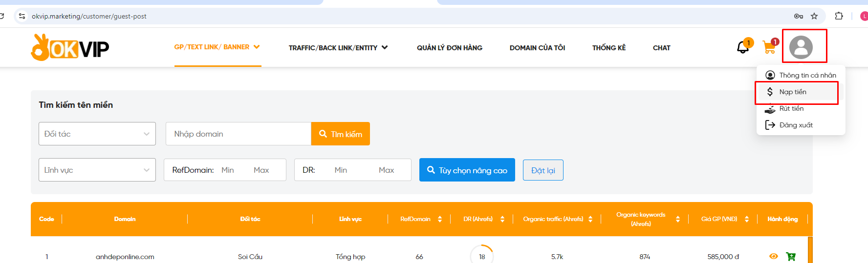Click the user avatar profile icon
This screenshot has height=263, width=868.
801,47
